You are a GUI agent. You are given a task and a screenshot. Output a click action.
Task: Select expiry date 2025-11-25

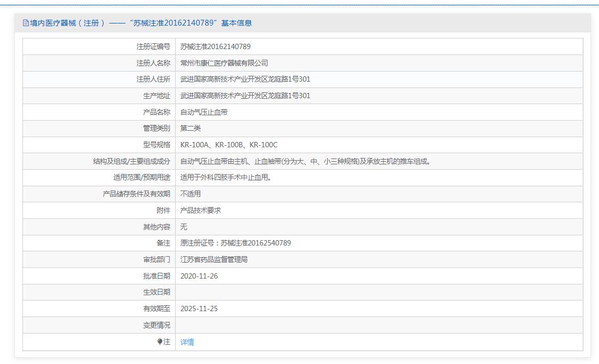point(199,308)
